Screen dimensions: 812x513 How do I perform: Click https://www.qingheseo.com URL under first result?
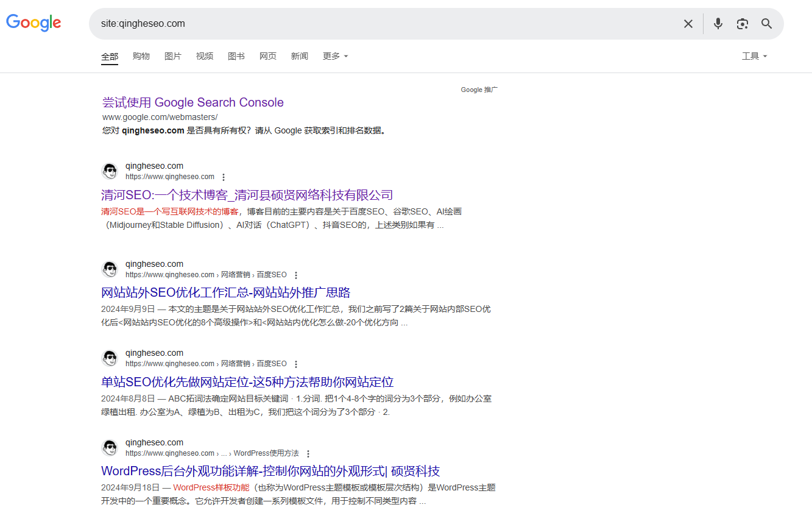170,177
